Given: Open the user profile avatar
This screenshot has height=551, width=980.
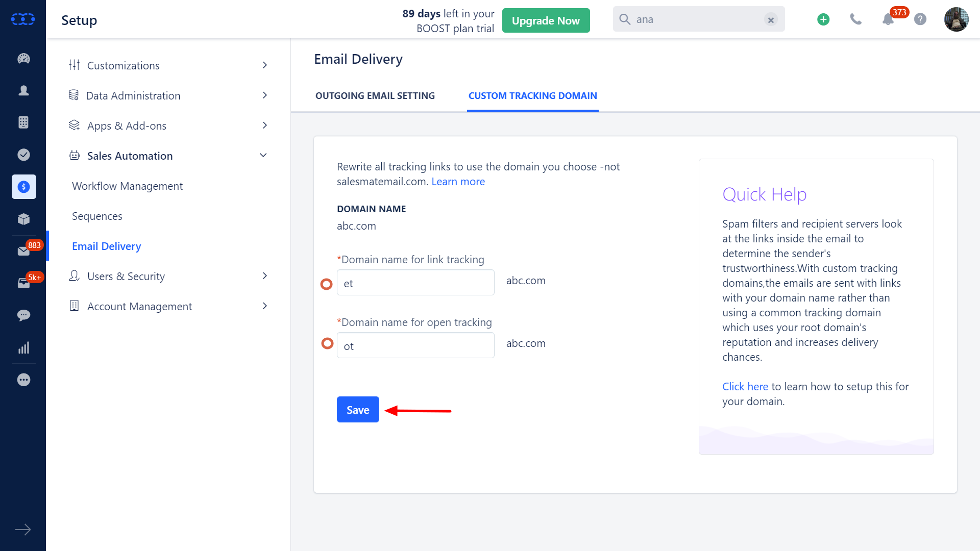Looking at the screenshot, I should tap(956, 19).
